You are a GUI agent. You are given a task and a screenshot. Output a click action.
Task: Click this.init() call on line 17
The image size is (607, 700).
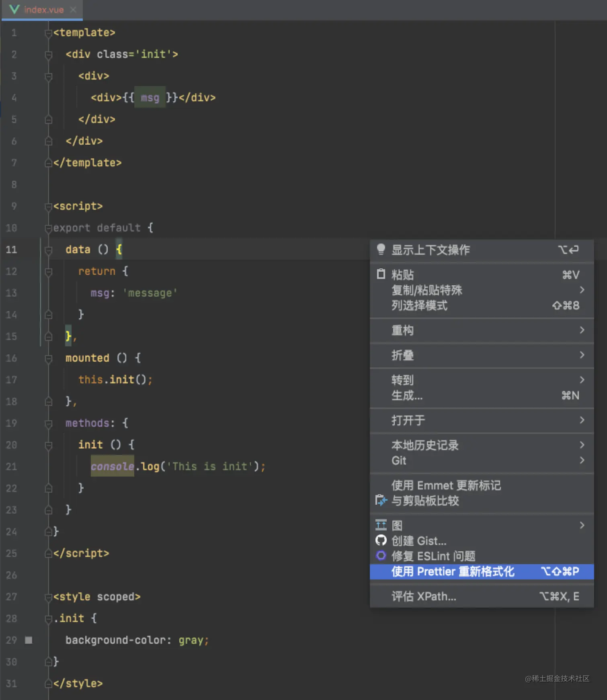(x=115, y=379)
